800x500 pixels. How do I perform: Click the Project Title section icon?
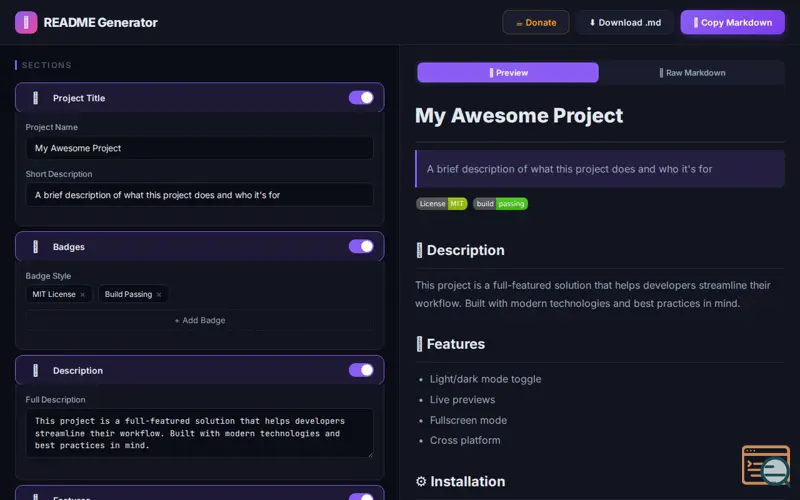point(35,98)
